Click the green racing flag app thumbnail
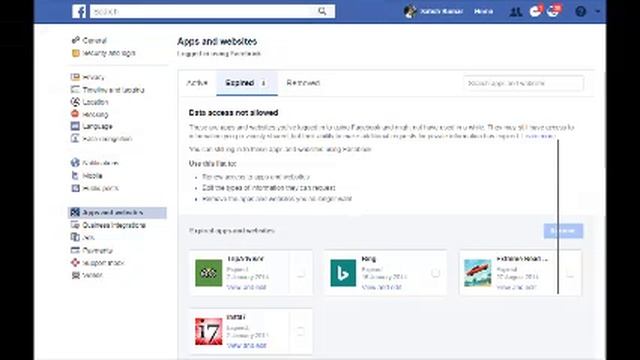 (x=209, y=273)
